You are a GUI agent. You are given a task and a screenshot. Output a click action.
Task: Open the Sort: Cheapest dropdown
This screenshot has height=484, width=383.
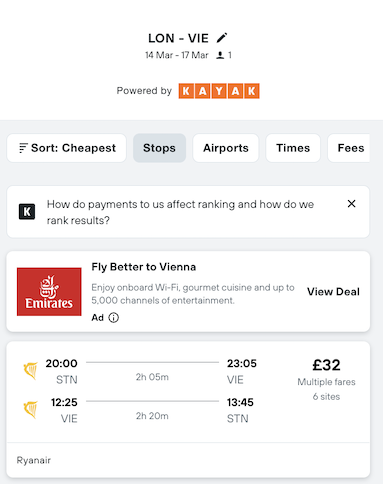[67, 148]
